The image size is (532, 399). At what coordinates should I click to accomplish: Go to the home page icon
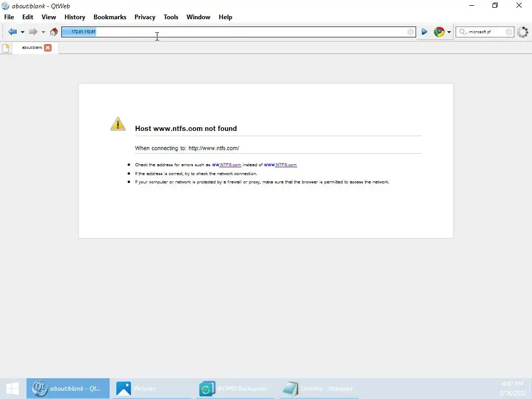(x=54, y=32)
